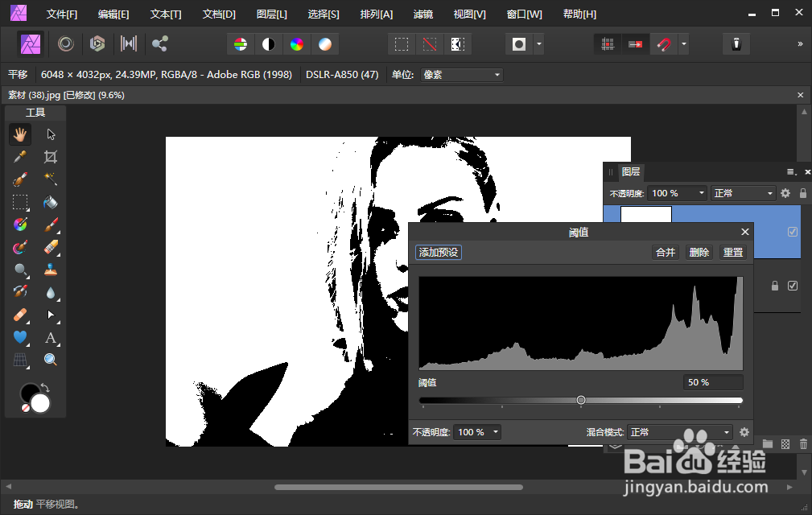Select the Flood Select magic wand tool

[x=51, y=179]
